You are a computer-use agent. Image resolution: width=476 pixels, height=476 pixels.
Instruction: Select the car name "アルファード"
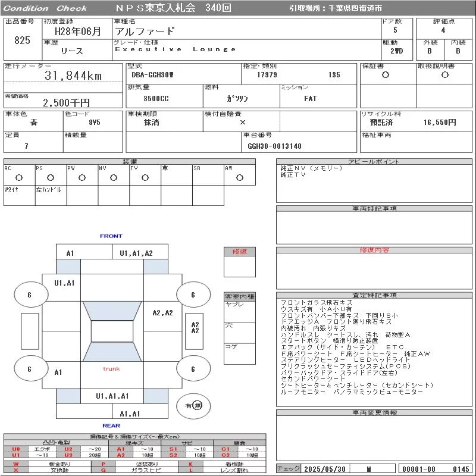145,32
